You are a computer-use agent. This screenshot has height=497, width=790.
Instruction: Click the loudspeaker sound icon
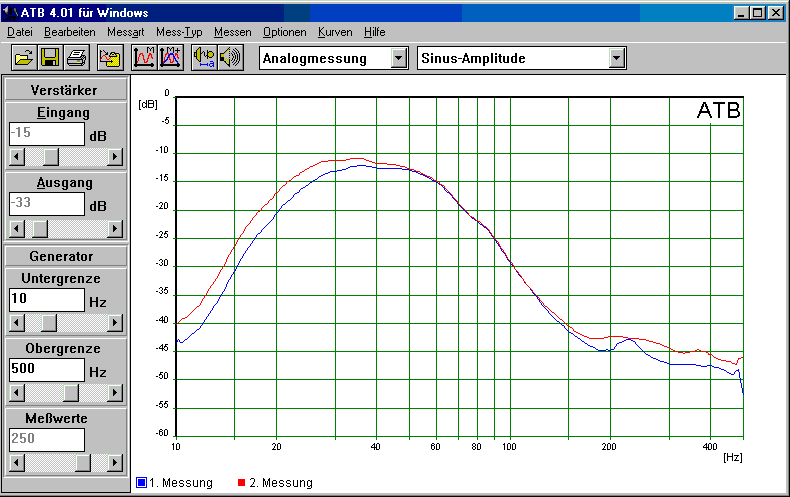[230, 58]
